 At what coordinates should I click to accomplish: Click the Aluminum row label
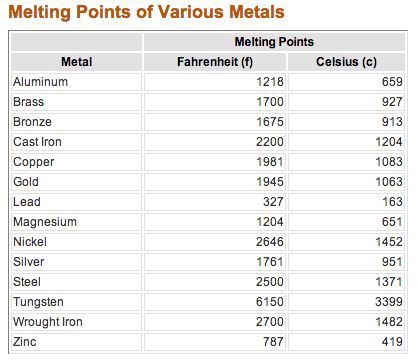(40, 82)
